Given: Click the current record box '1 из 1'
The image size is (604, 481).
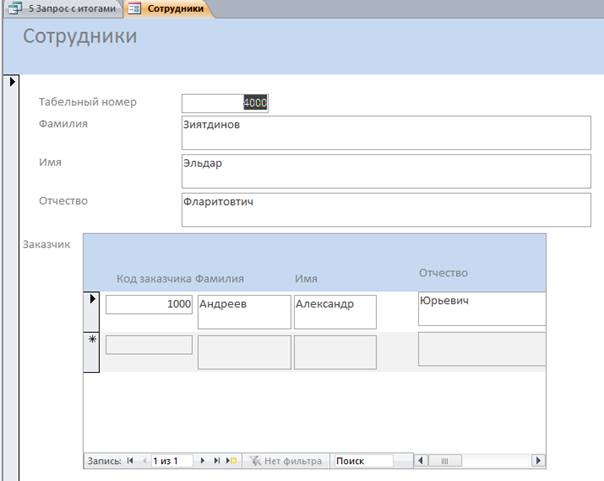Looking at the screenshot, I should tap(171, 461).
